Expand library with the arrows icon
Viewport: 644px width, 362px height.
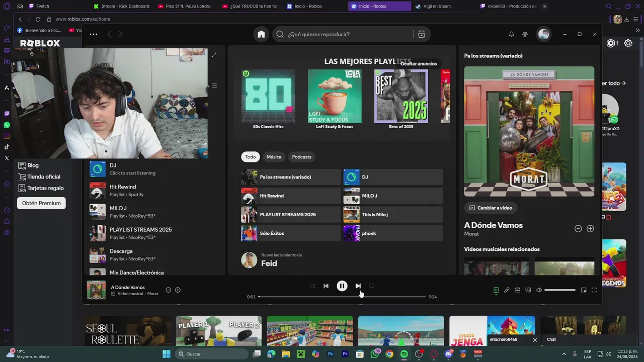tap(214, 55)
